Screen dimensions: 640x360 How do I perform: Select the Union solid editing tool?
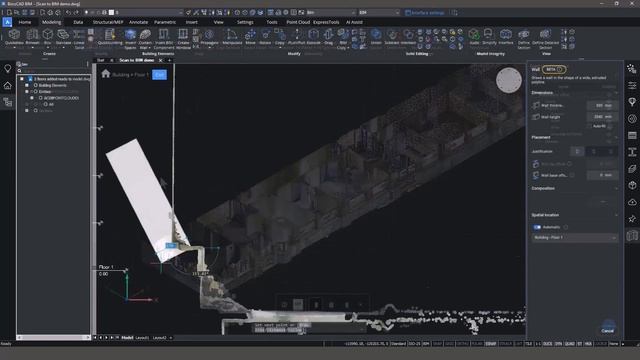pos(376,37)
